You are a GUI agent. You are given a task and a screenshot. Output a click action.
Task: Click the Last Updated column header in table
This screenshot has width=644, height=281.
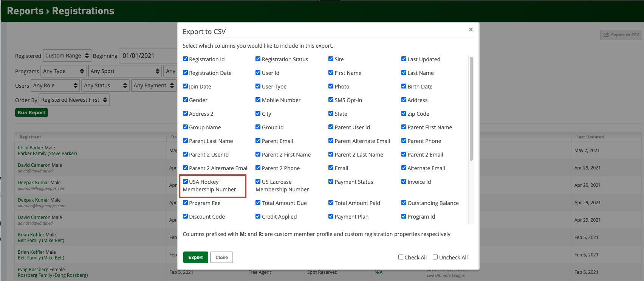pos(590,137)
